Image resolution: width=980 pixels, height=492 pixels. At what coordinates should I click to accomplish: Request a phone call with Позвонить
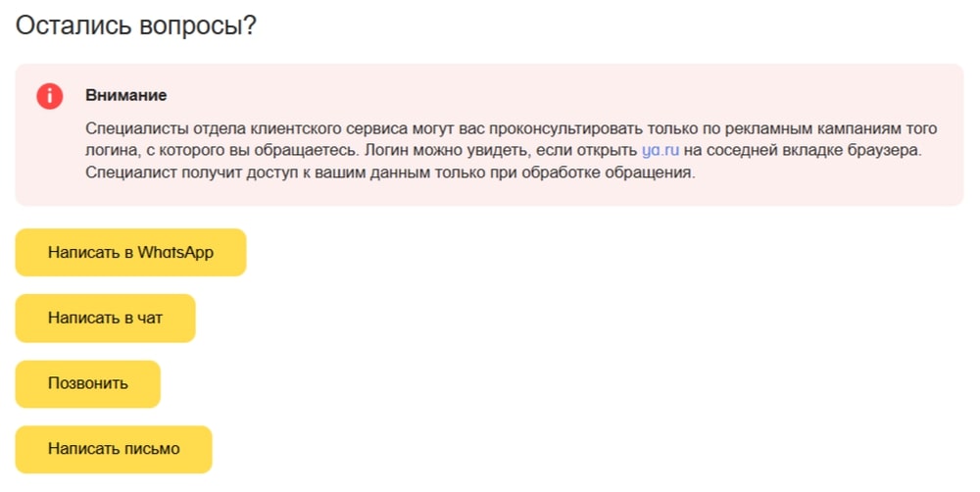coord(87,384)
